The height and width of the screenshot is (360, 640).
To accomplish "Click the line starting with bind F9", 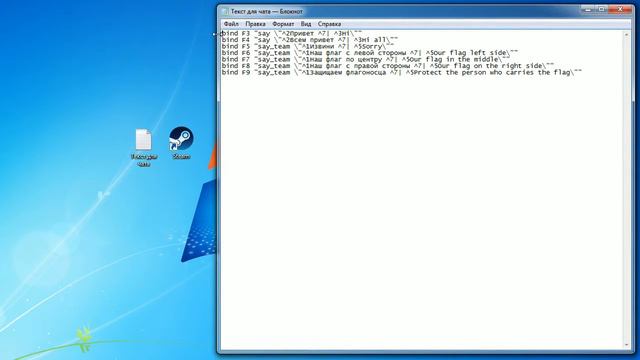I will (402, 73).
